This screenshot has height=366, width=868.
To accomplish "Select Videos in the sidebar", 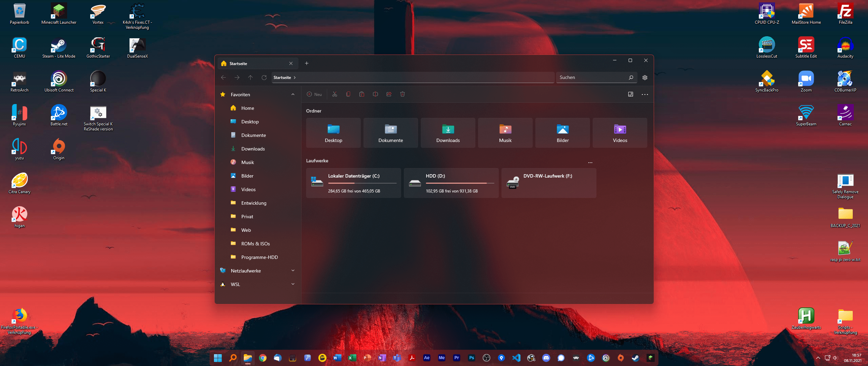I will 258,189.
